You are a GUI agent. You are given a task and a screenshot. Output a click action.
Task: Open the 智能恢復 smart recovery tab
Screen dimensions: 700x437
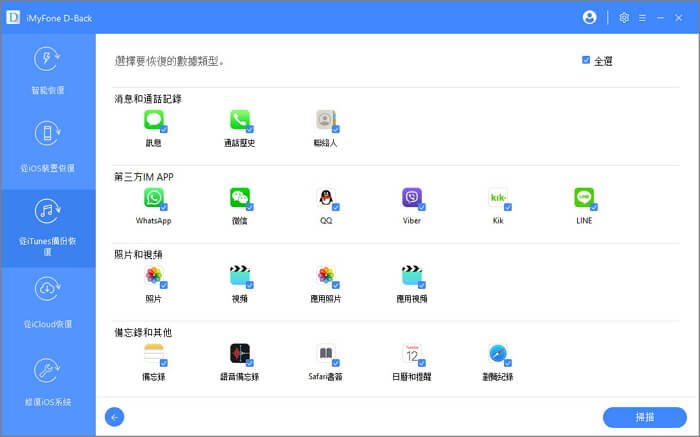[47, 70]
